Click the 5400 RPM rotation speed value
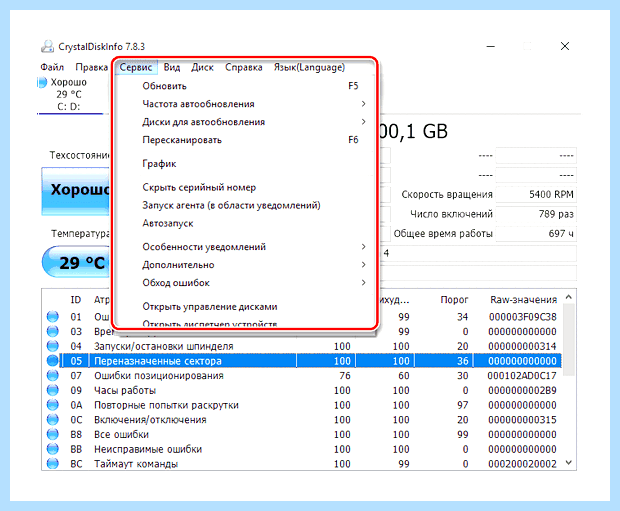 [x=536, y=194]
